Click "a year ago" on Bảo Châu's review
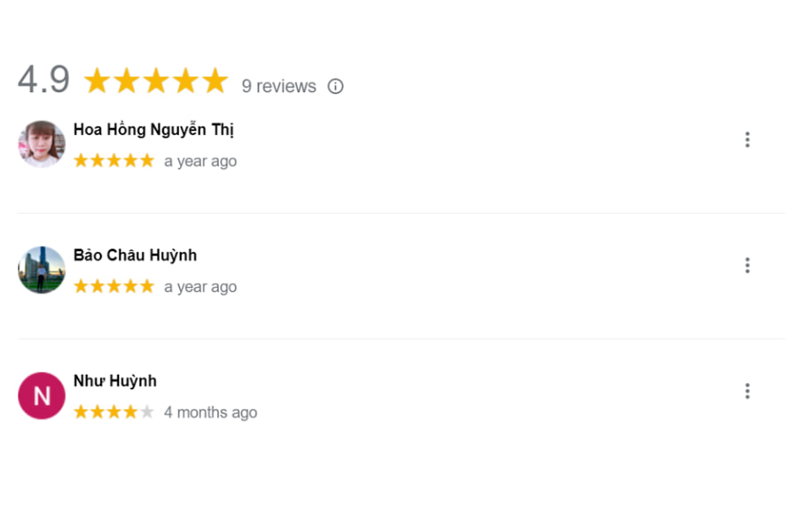The width and height of the screenshot is (798, 532). tap(200, 287)
